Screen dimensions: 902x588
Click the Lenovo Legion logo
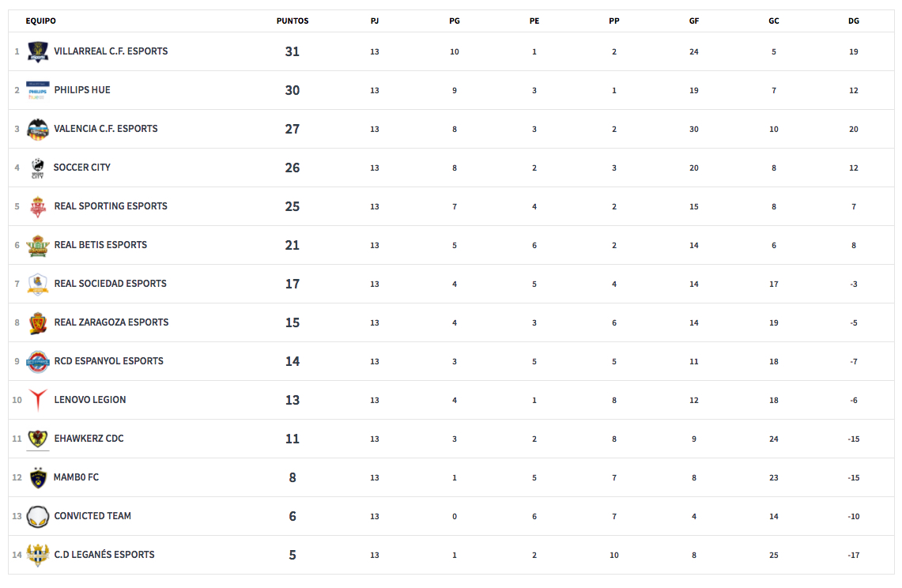click(x=38, y=400)
